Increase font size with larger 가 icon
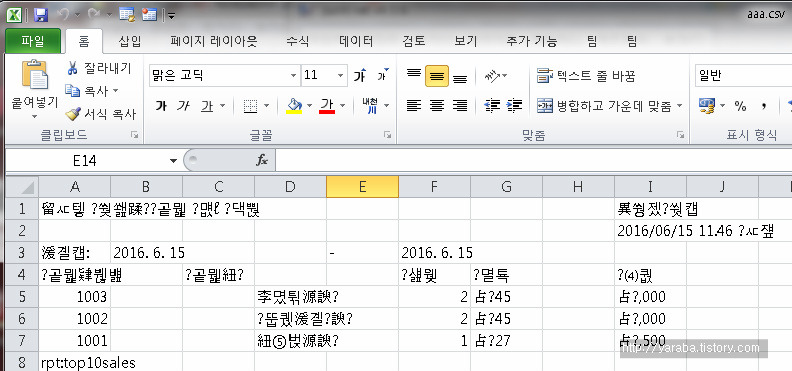792x371 pixels. click(x=360, y=76)
